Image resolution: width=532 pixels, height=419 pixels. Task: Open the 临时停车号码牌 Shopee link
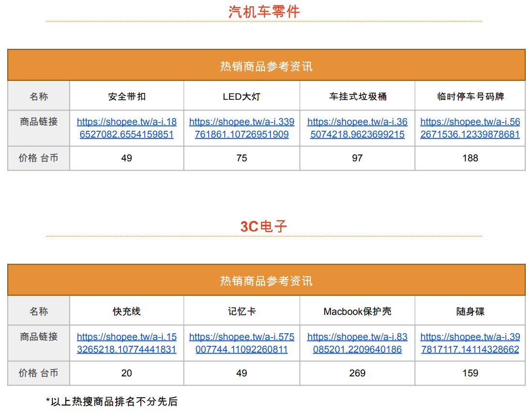tap(470, 128)
